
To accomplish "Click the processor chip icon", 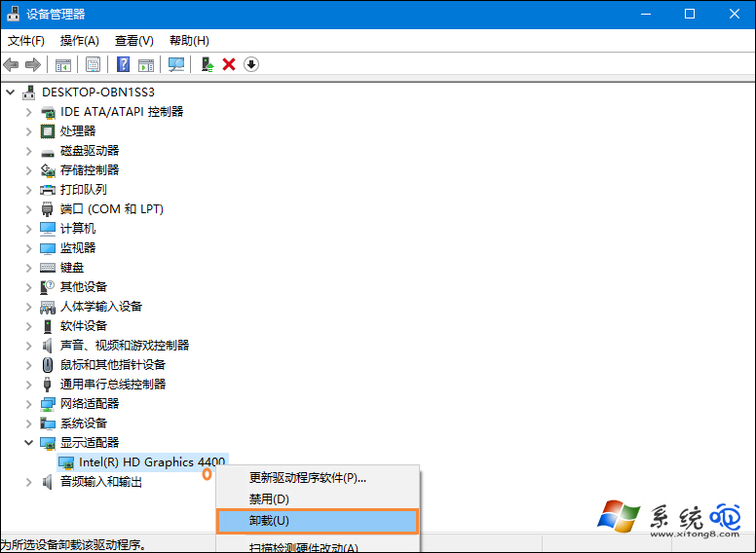I will (48, 131).
